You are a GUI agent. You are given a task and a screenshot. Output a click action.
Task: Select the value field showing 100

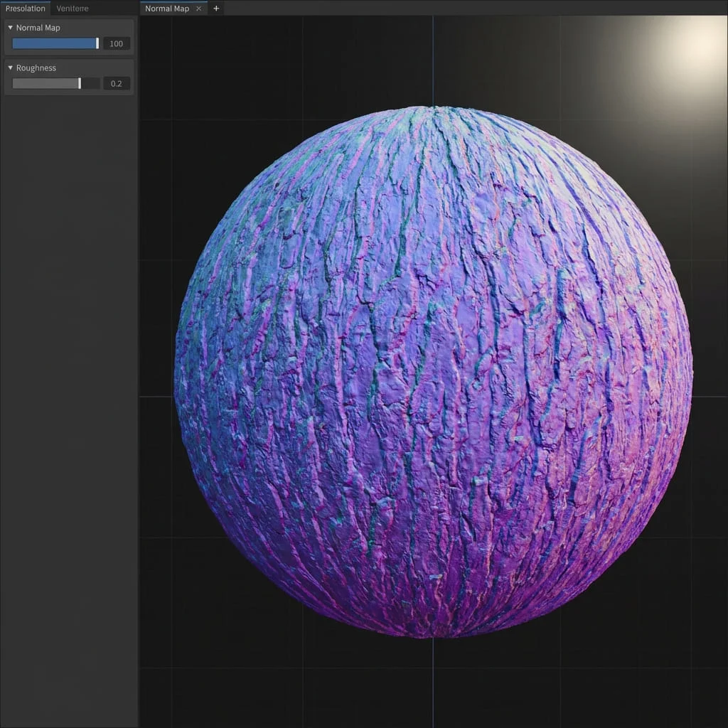pyautogui.click(x=116, y=43)
